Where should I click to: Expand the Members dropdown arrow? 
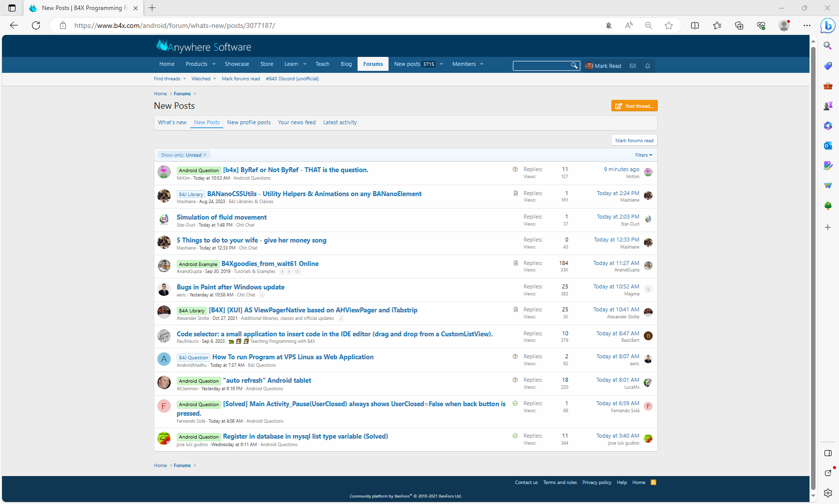482,64
